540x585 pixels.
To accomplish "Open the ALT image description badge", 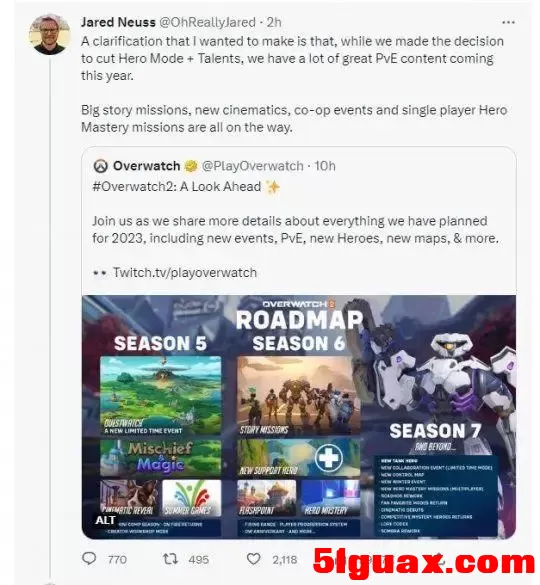I will pos(105,520).
